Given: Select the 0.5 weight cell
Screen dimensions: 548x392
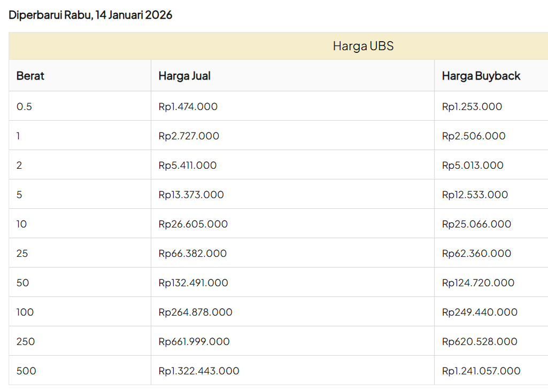Looking at the screenshot, I should [x=25, y=106].
